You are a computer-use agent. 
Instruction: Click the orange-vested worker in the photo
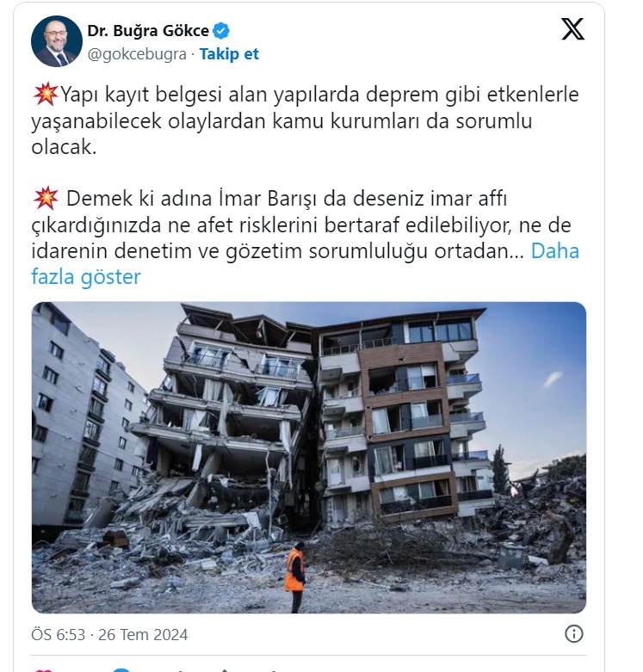pos(296,576)
